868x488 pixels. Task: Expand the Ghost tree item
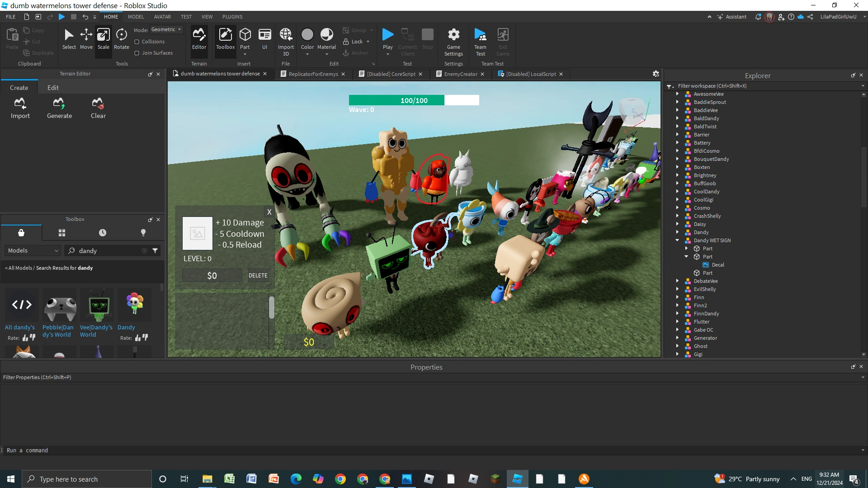(677, 346)
